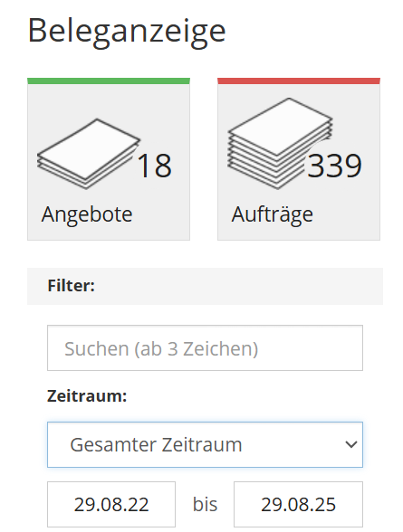Focus the Suchen (ab 3 Zeichen) field
The height and width of the screenshot is (532, 403).
(205, 347)
